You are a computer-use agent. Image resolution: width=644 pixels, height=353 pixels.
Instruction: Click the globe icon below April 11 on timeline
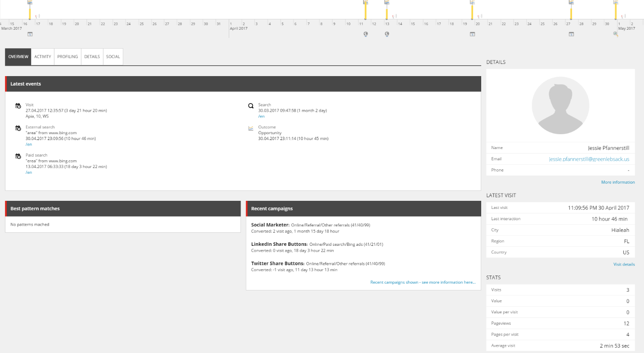point(366,34)
